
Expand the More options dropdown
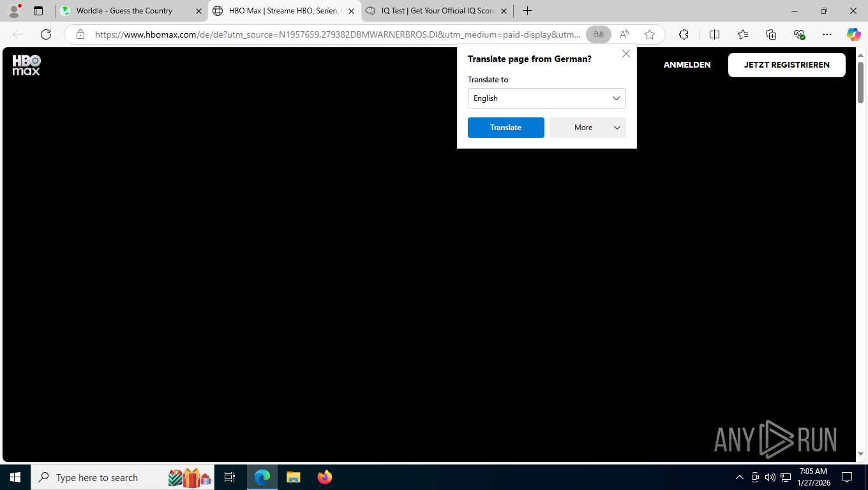(588, 128)
